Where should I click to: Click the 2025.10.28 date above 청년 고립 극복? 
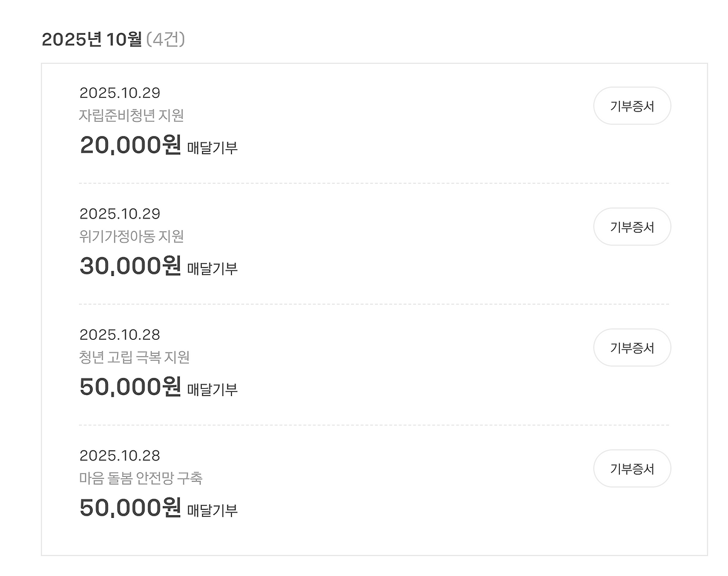pyautogui.click(x=119, y=335)
